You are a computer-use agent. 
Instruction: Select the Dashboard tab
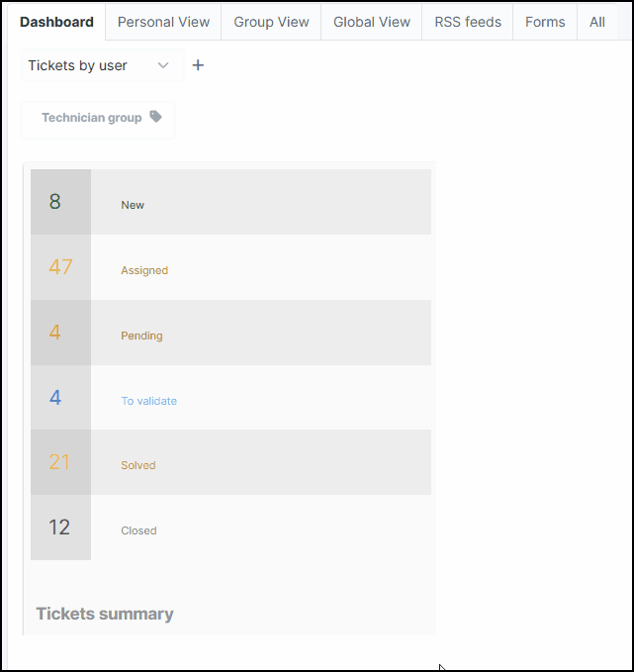pos(56,22)
